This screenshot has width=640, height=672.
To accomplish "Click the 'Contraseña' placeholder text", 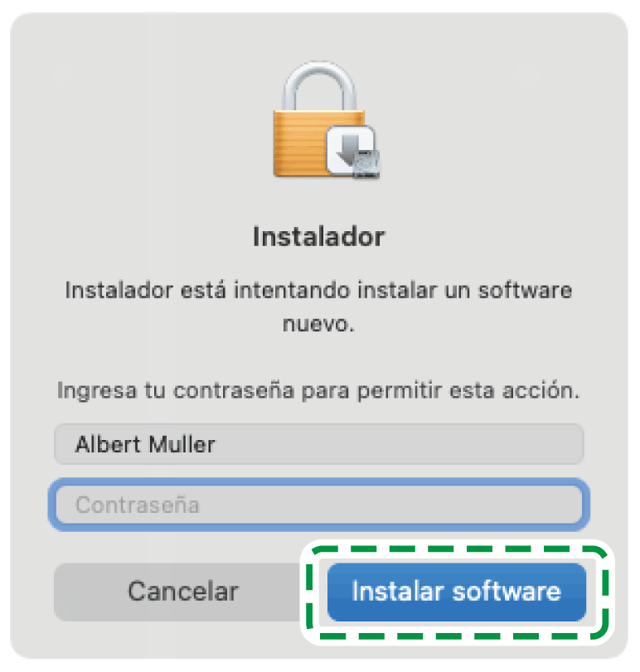I will click(138, 505).
